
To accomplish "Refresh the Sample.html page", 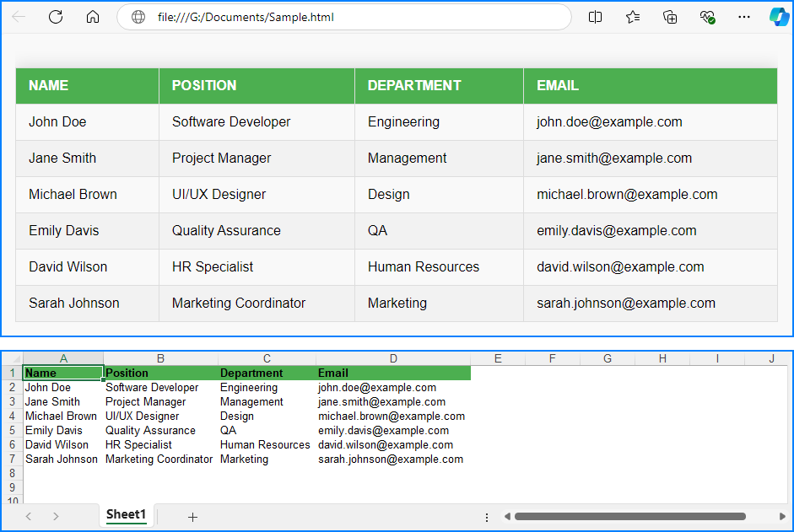I will [x=56, y=16].
